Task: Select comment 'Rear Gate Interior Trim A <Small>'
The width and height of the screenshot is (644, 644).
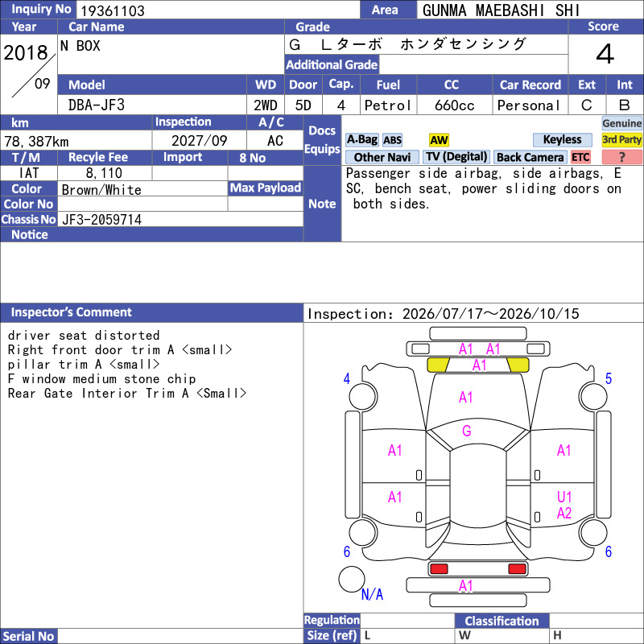Action: tap(127, 393)
